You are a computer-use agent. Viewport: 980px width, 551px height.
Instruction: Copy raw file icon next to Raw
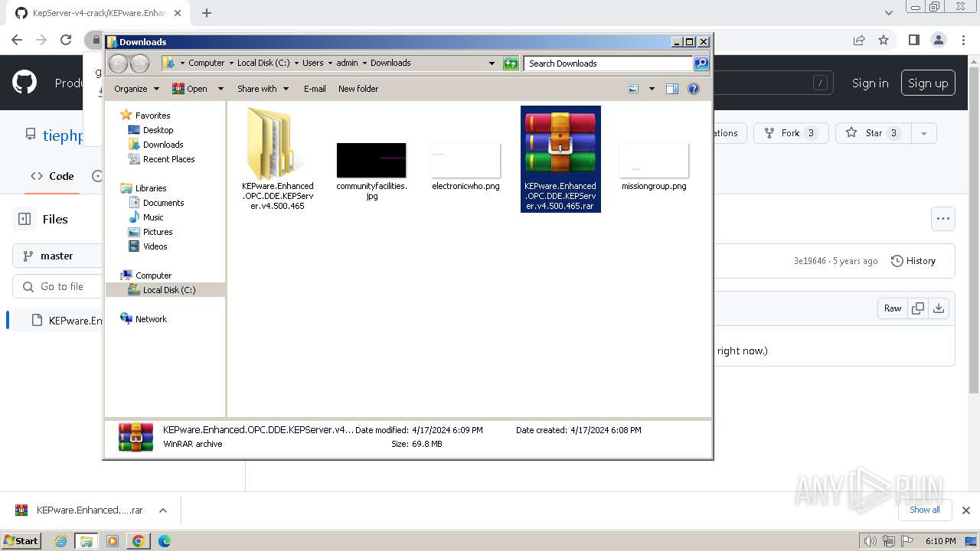[x=917, y=308]
